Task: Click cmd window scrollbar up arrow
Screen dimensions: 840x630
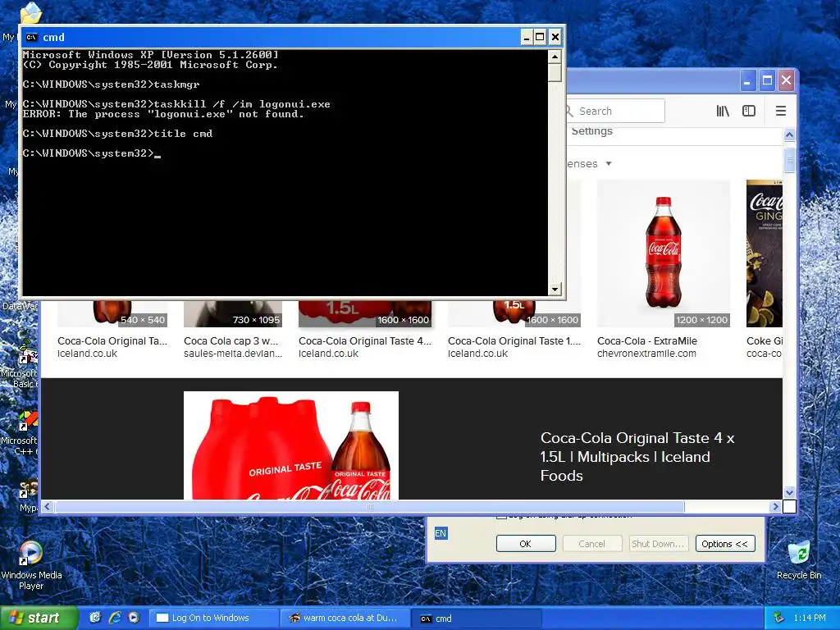Action: pyautogui.click(x=555, y=57)
